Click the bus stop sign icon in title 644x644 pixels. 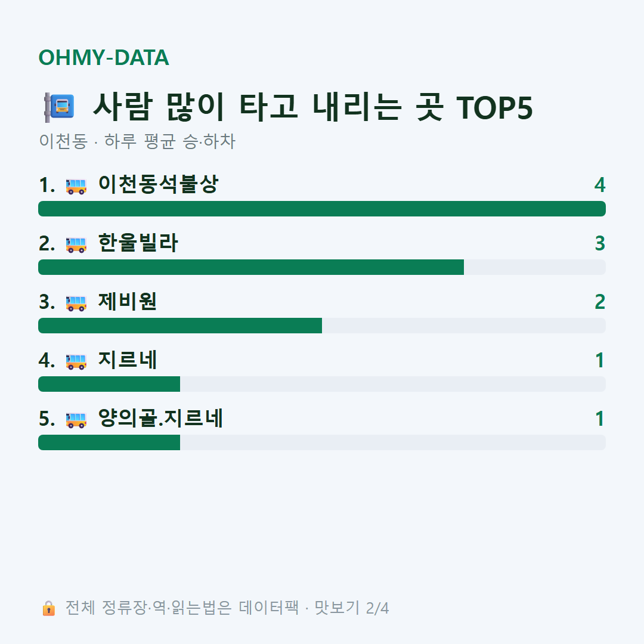coord(59,107)
